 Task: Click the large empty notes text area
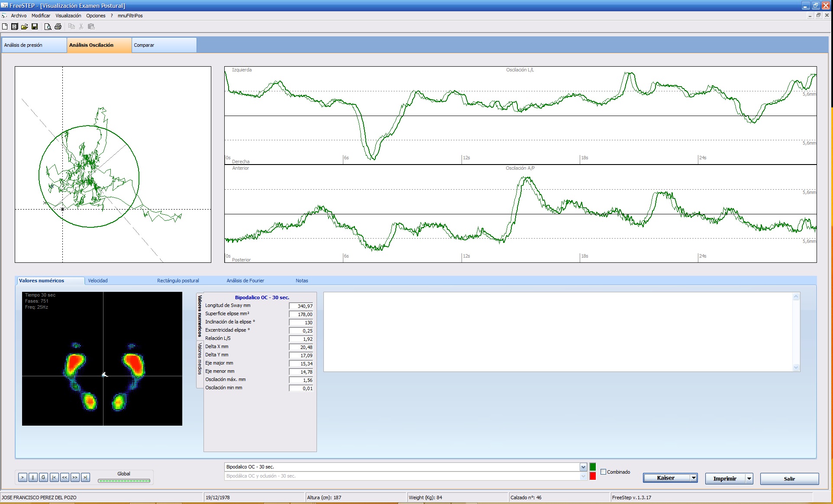click(559, 332)
